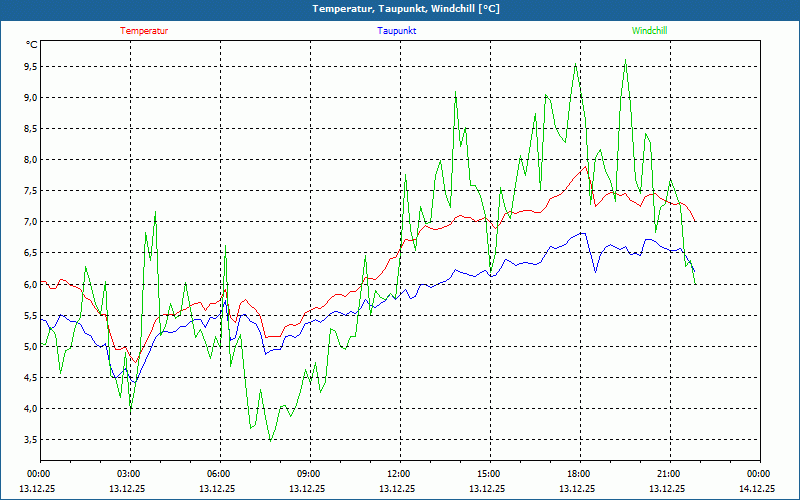Click the 8,5 y-axis tick label
Image resolution: width=800 pixels, height=500 pixels.
[30, 128]
